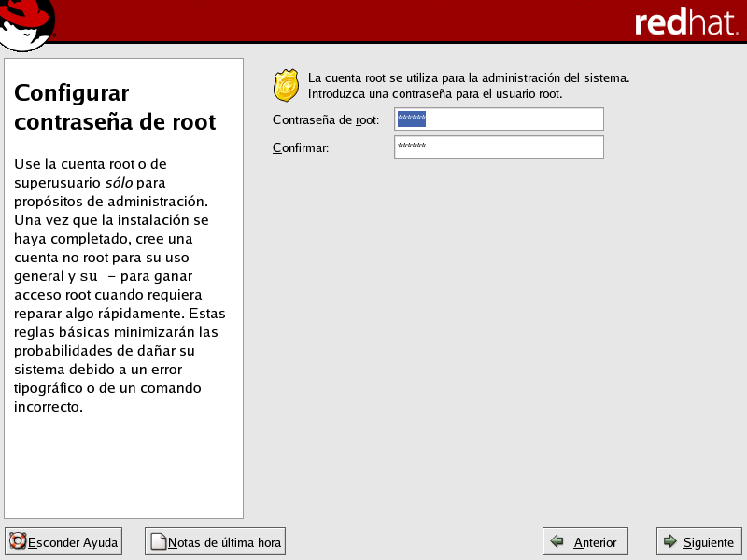
Task: Click the document icon on Notas de última hora
Action: [158, 541]
